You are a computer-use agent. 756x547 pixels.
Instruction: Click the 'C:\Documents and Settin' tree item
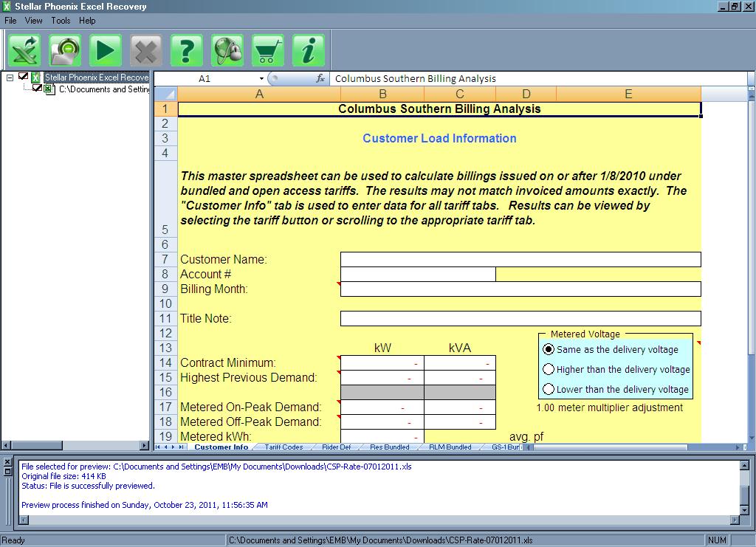[103, 89]
